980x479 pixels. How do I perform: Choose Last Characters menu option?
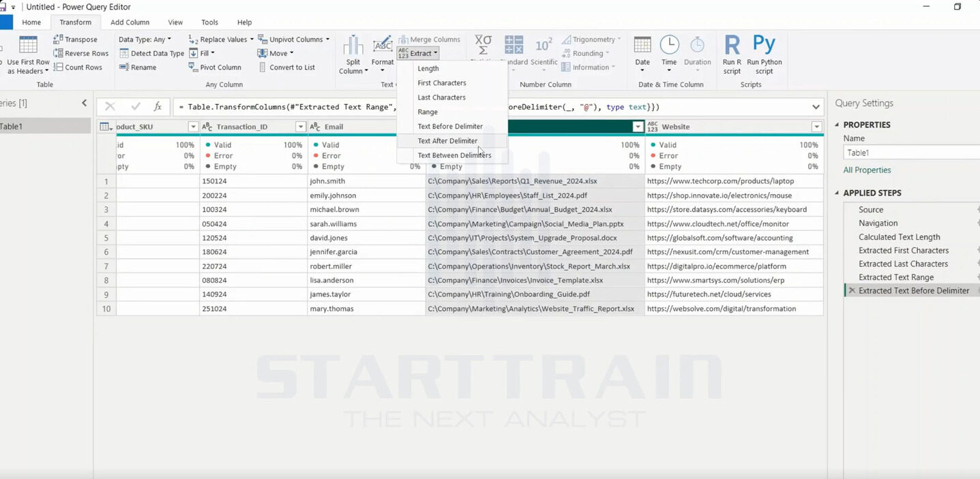(x=452, y=97)
